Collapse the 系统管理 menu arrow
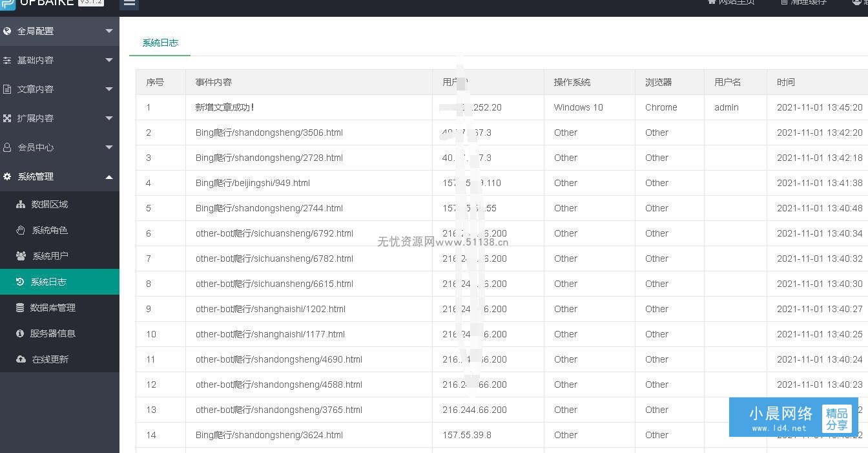Screen dimensions: 868x453 click(x=109, y=176)
